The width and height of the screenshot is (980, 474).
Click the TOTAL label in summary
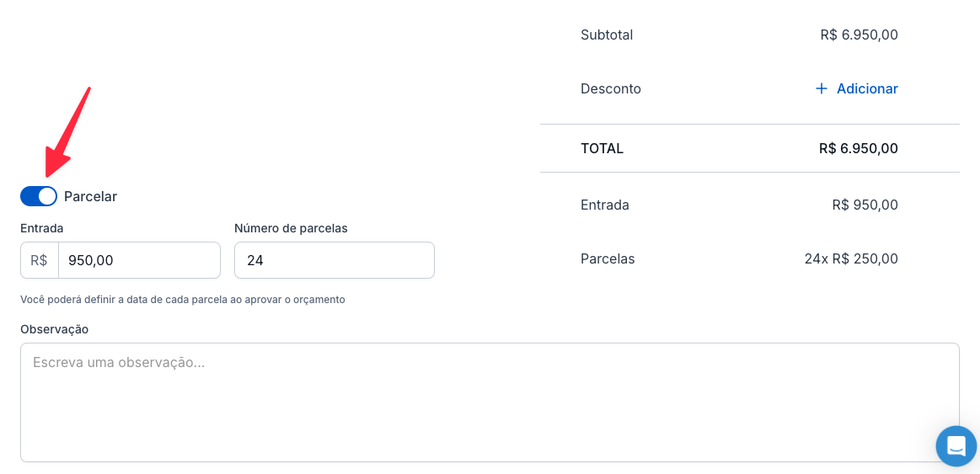click(602, 148)
